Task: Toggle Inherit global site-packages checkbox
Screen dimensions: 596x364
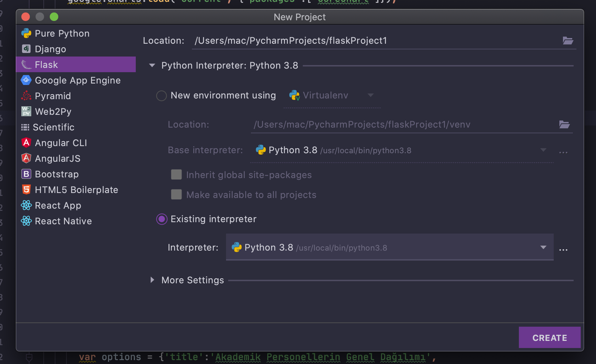Action: (x=176, y=175)
